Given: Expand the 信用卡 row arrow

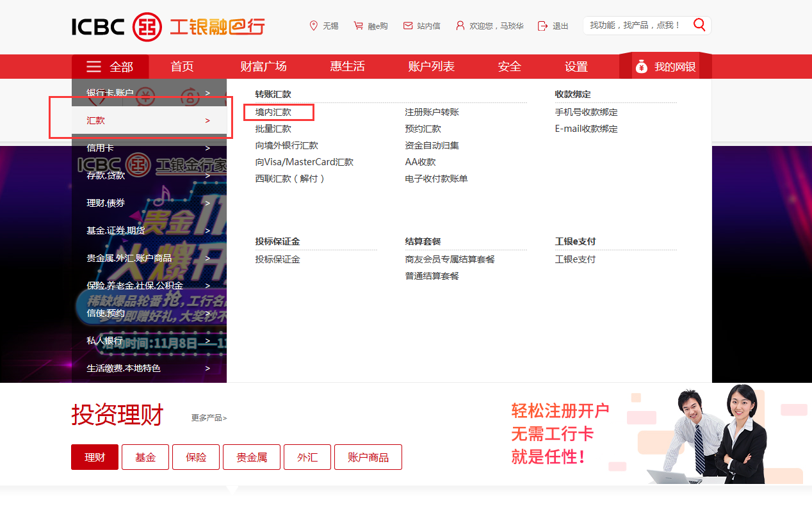Looking at the screenshot, I should click(207, 148).
